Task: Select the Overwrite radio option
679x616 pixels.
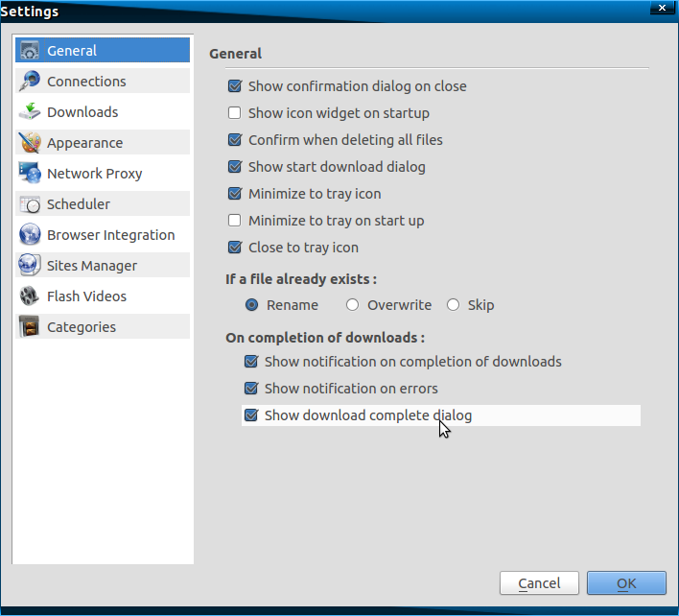Action: click(x=353, y=305)
